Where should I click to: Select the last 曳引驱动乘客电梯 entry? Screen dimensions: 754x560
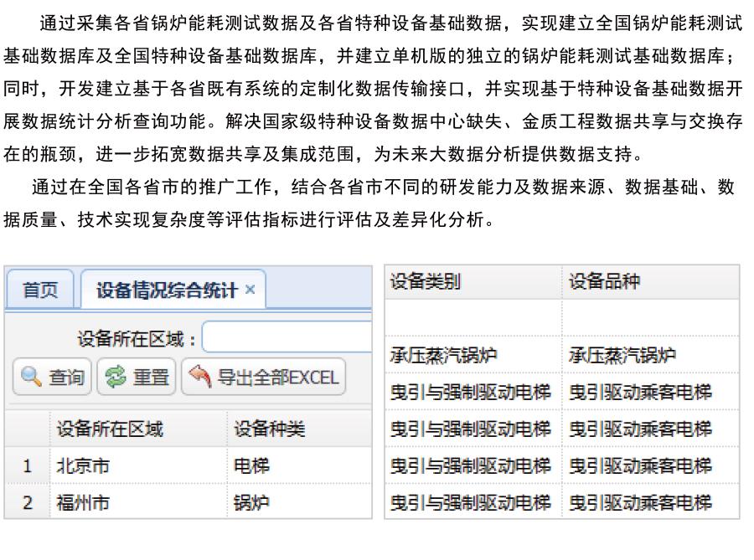[640, 502]
